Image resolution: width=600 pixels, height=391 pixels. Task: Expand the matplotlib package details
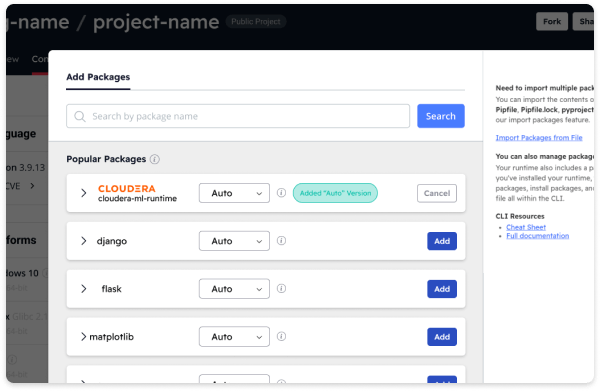83,336
